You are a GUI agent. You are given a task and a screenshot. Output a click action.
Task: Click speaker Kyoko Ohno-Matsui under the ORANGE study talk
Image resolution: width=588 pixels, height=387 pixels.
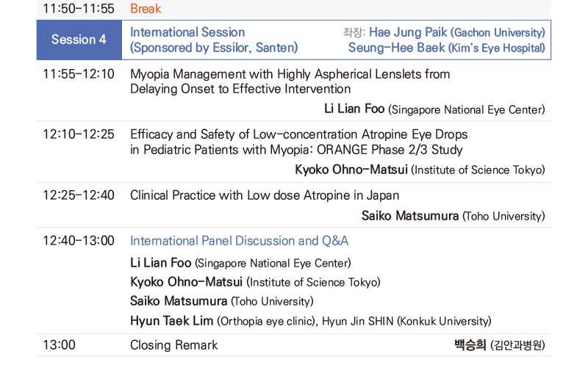click(x=351, y=170)
